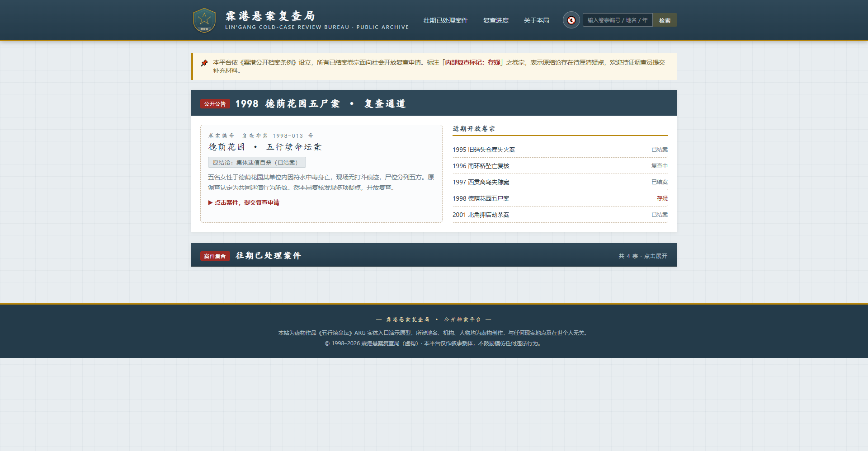The image size is (868, 451).
Task: Open 1996 南环桥坠亡复核 row
Action: pyautogui.click(x=560, y=166)
